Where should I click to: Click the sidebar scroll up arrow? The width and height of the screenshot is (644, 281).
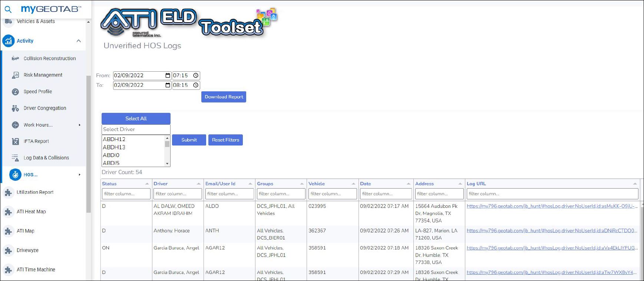pos(88,22)
